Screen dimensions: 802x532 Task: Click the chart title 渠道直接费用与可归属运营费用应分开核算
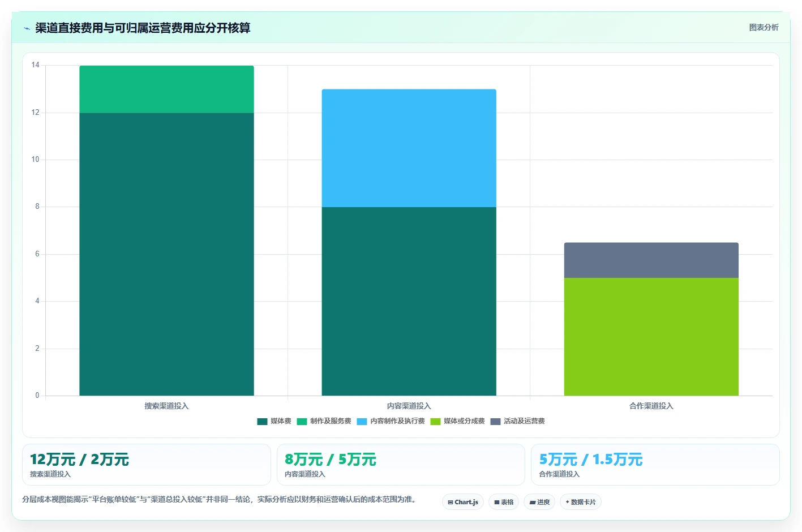143,28
